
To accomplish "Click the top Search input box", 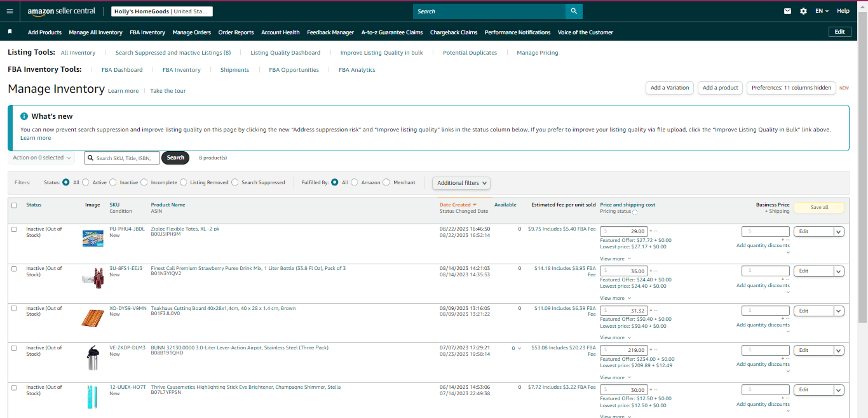I will [489, 11].
